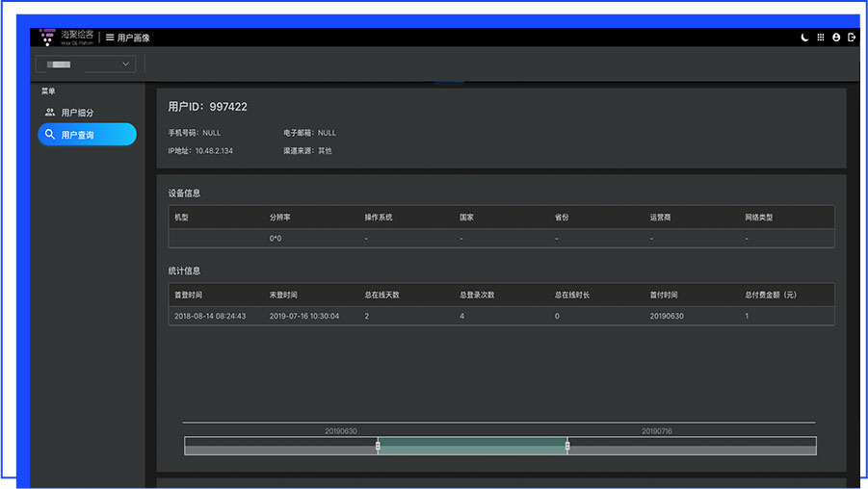This screenshot has width=868, height=489.
Task: Click the 首登时间 column header
Action: pyautogui.click(x=188, y=295)
